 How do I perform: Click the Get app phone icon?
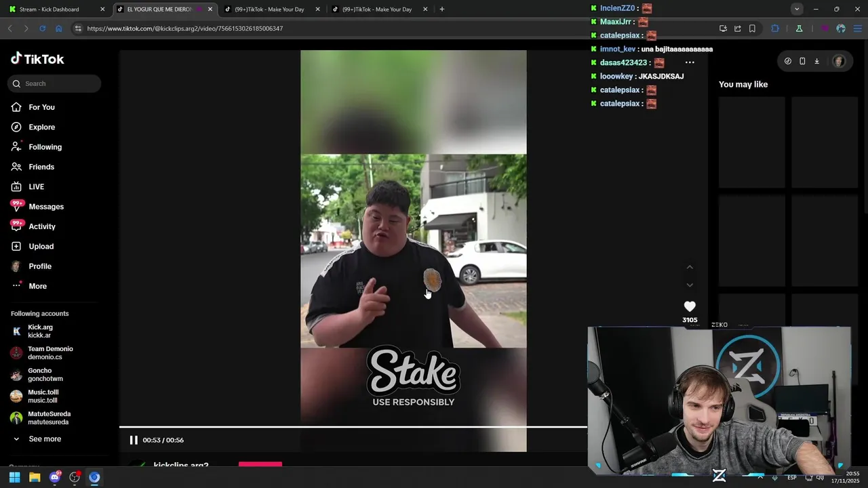tap(802, 61)
